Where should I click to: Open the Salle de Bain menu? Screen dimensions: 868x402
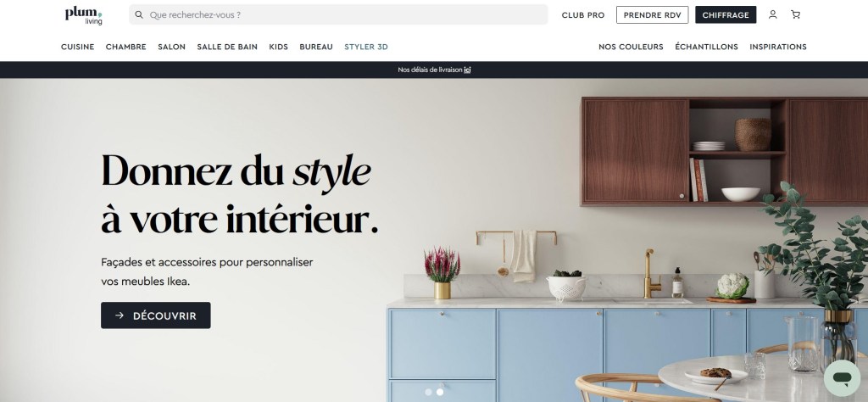point(227,47)
